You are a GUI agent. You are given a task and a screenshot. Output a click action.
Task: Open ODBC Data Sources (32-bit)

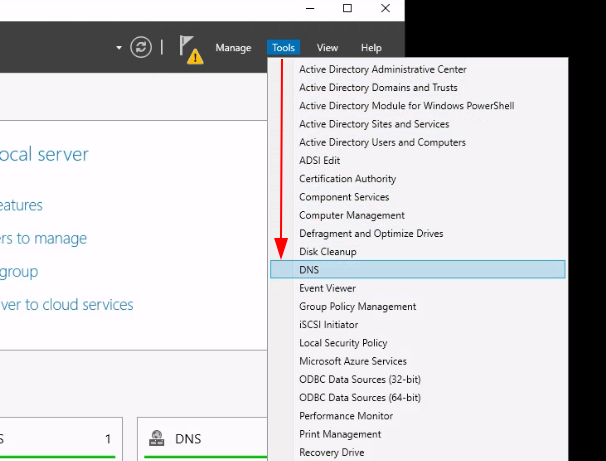click(418, 379)
